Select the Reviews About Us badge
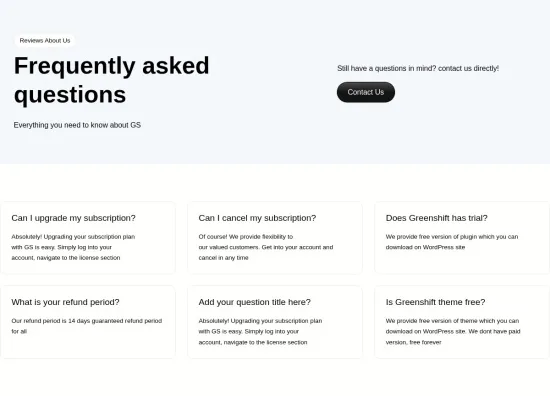The image size is (550, 396). pyautogui.click(x=45, y=41)
